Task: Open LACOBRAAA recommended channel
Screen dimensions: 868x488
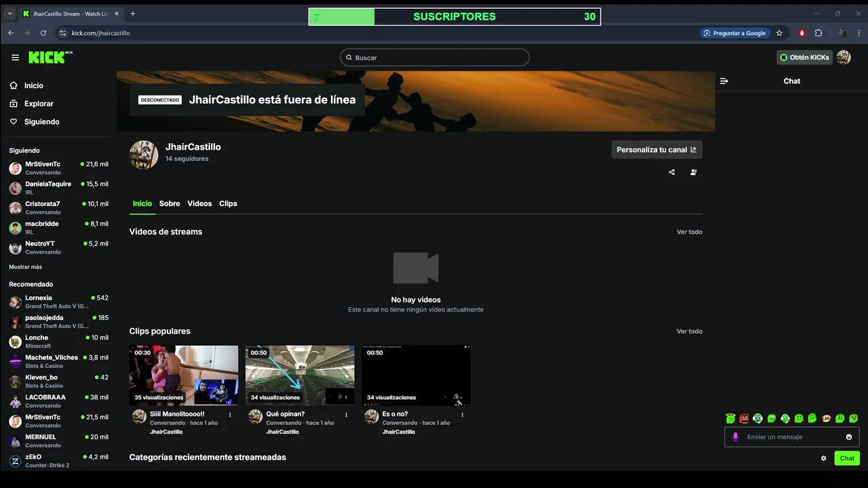Action: tap(58, 401)
